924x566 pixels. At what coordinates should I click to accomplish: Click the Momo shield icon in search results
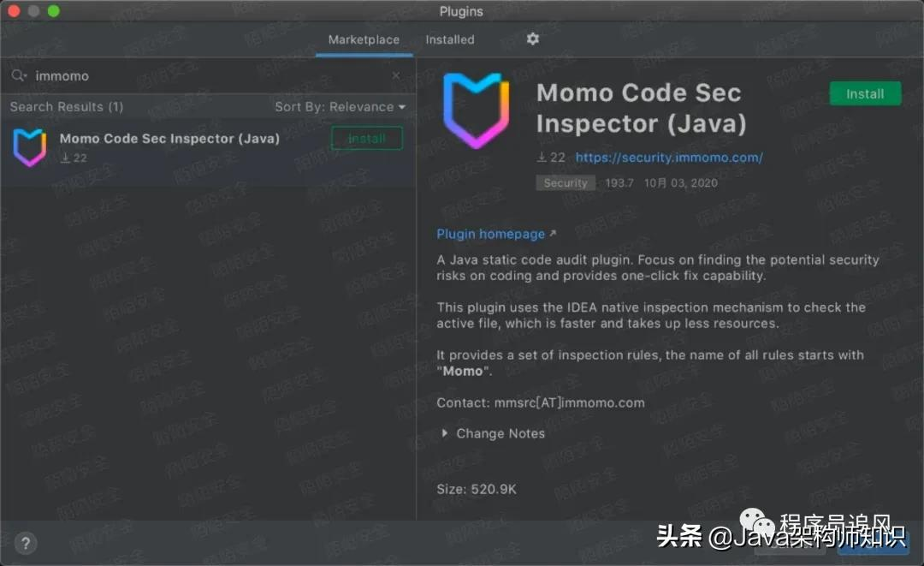tap(29, 147)
